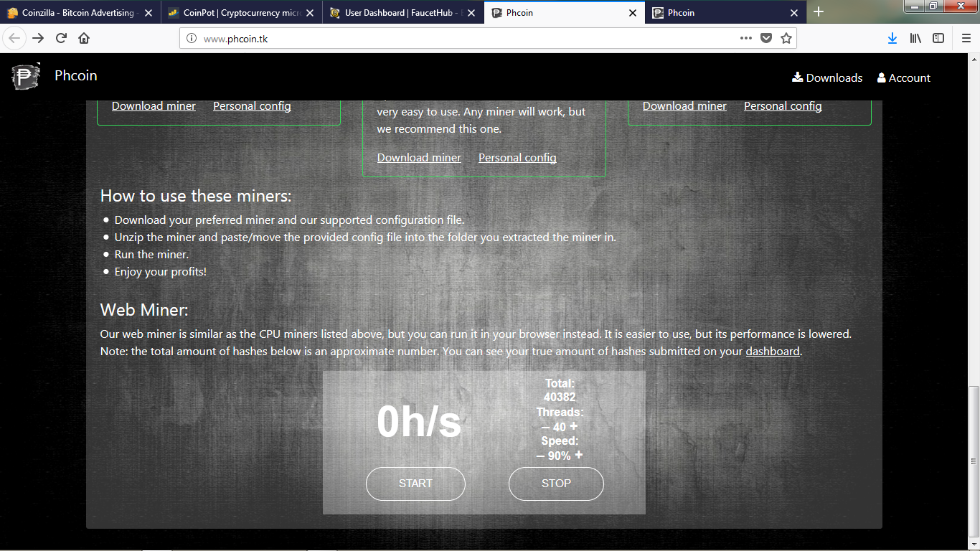Go back to the previous page

tap(14, 39)
